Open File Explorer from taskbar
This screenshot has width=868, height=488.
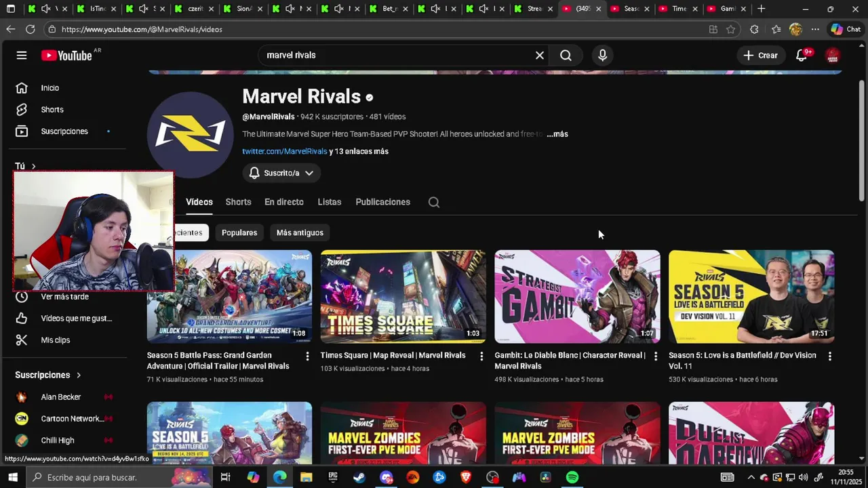point(307,477)
